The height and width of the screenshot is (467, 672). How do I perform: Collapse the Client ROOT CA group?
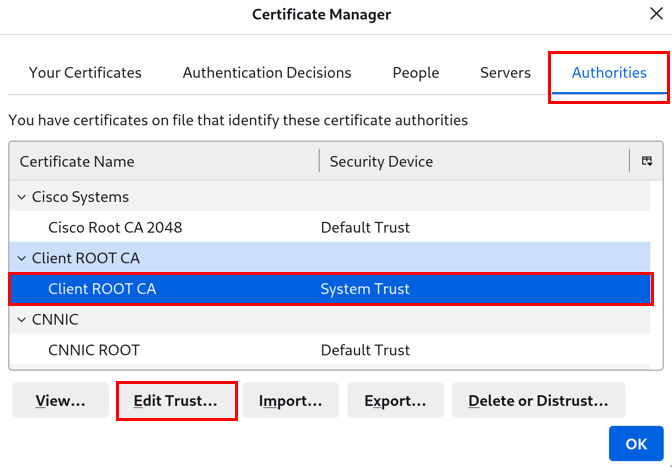pos(22,258)
